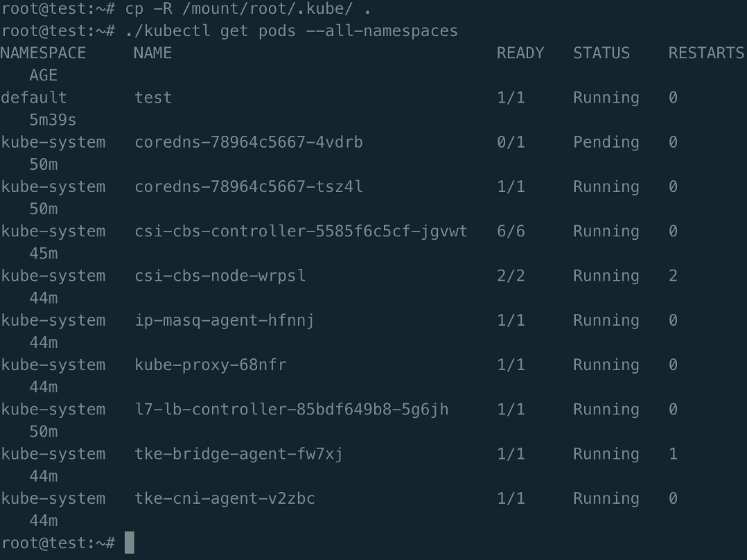The height and width of the screenshot is (560, 747).
Task: Click the coredns-78964c5667-4vdrb pod name
Action: [249, 142]
